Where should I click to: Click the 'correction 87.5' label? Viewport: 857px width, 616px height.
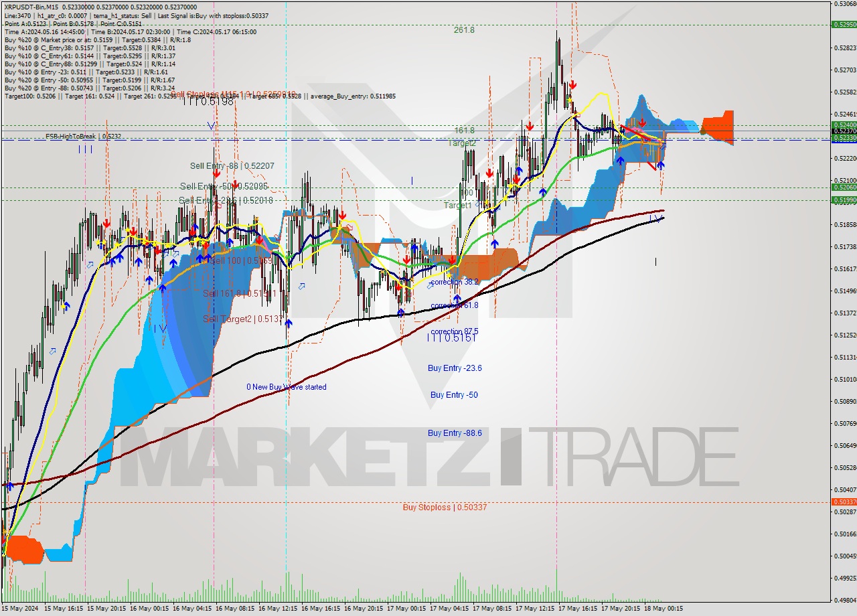(455, 331)
